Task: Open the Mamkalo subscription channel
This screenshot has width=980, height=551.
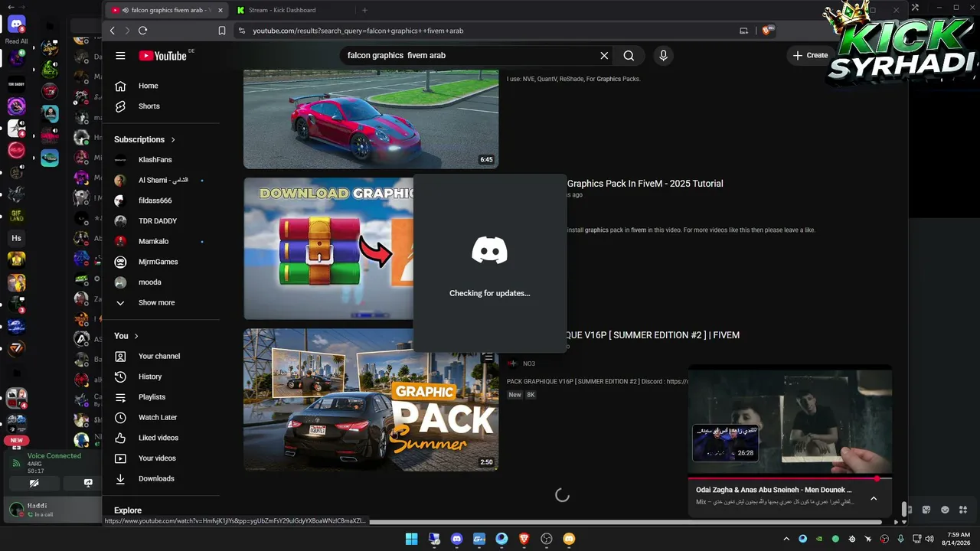Action: pos(153,241)
